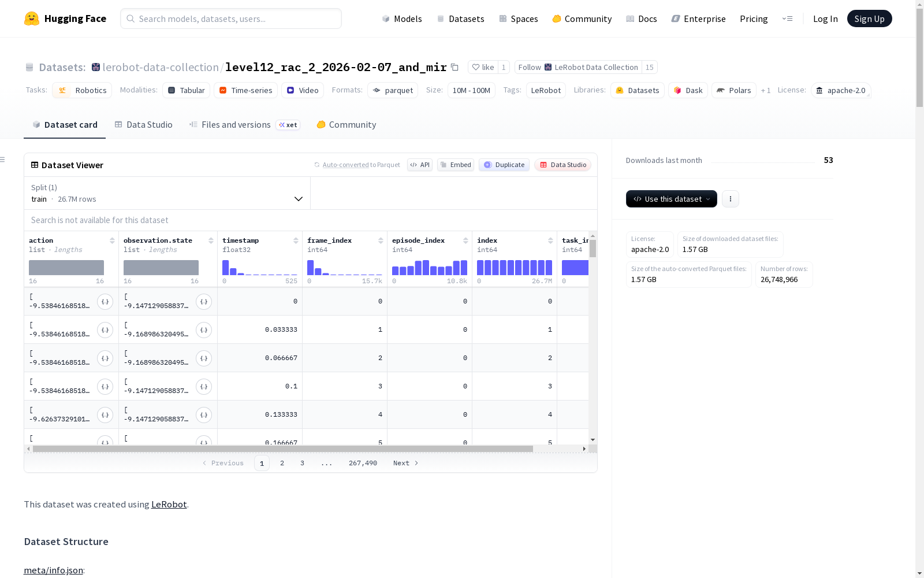Expand JSON for action in timestamp 0.066667 row
This screenshot has height=578, width=924.
[x=105, y=358]
